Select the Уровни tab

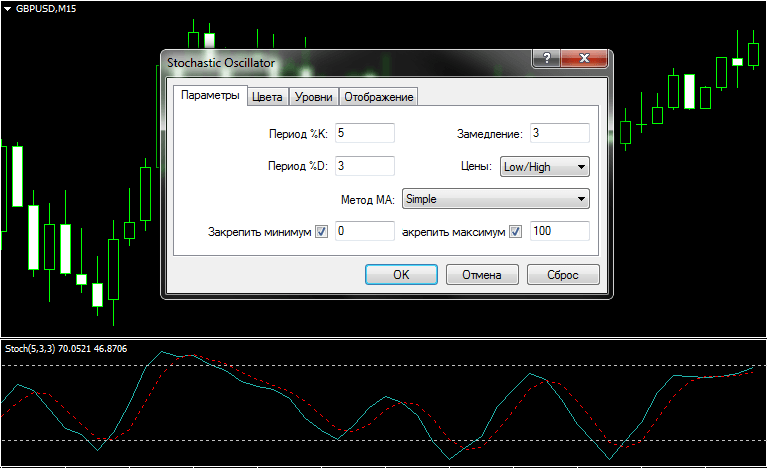coord(314,97)
